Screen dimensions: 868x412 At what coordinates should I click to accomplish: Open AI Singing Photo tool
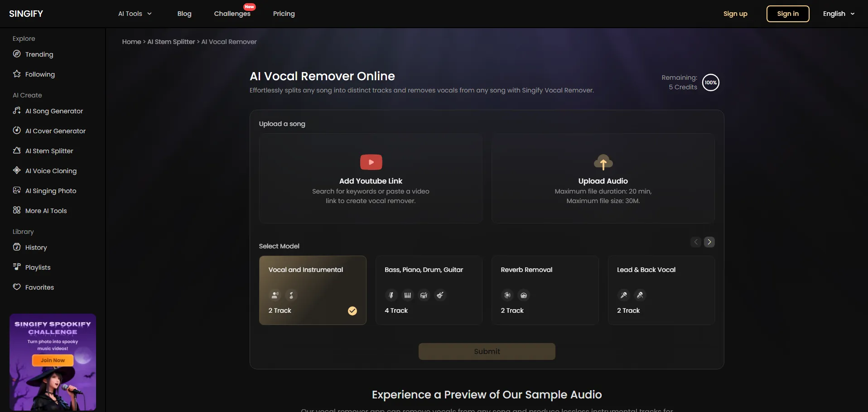[50, 191]
